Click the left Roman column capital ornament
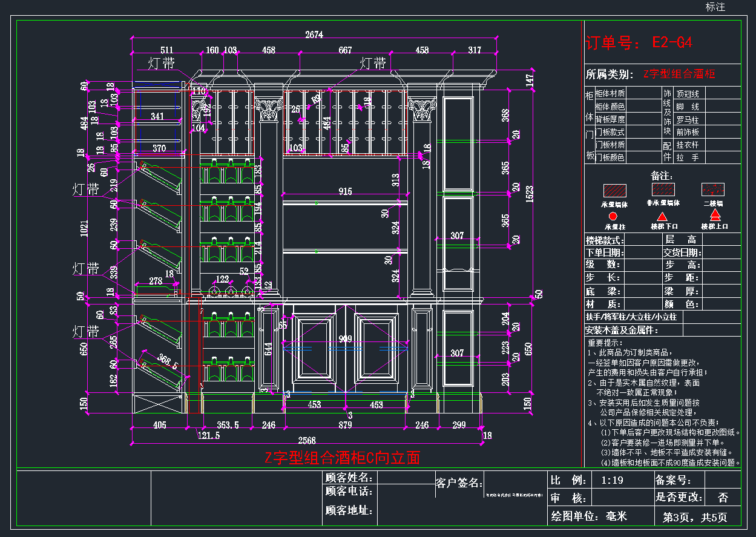Screen dimensions: 756x537 click(x=268, y=110)
